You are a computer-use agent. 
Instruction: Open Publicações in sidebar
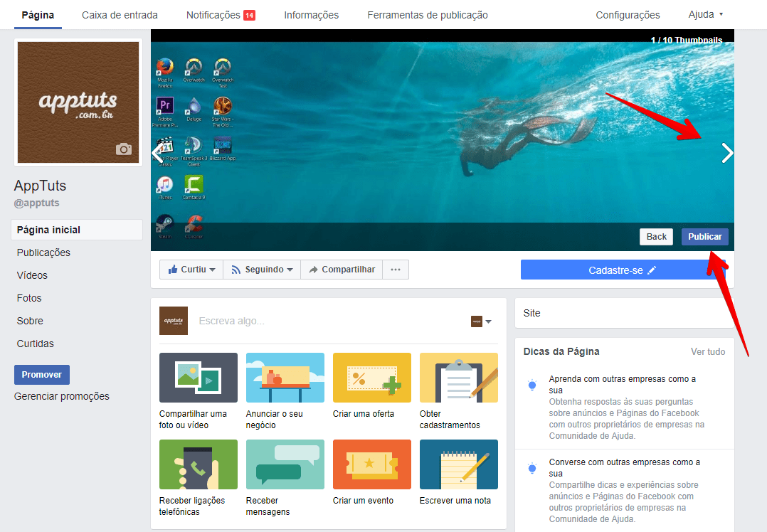coord(43,252)
